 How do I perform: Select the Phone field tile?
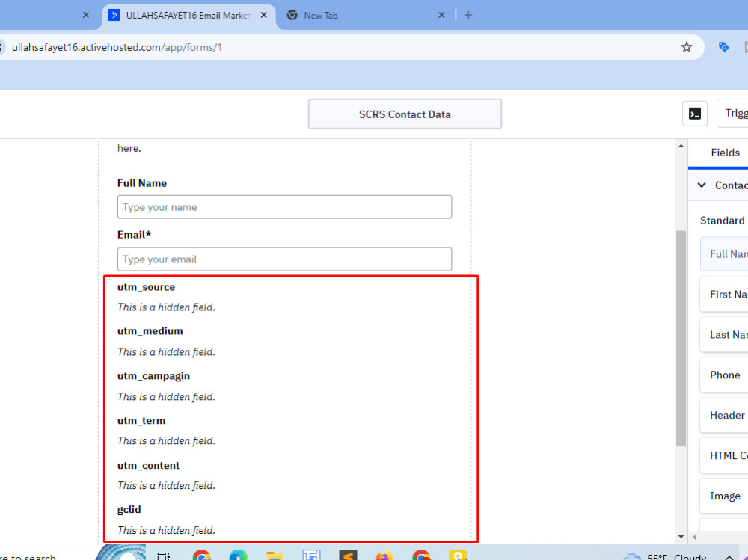pos(724,375)
